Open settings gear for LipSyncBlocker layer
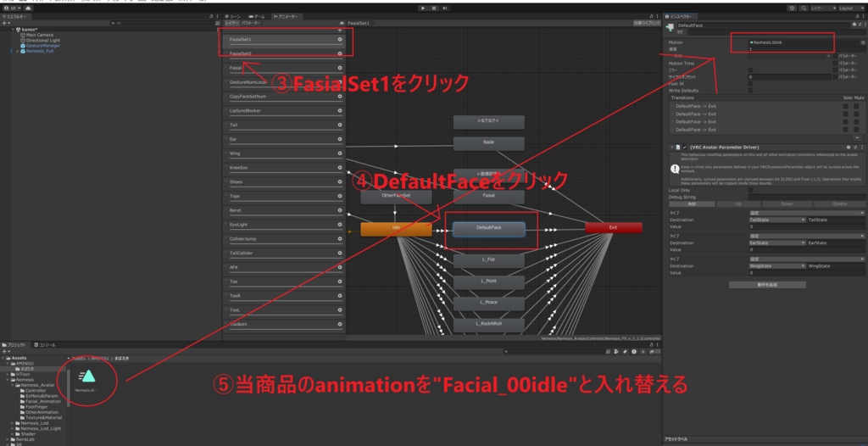The width and height of the screenshot is (868, 446). click(x=339, y=110)
